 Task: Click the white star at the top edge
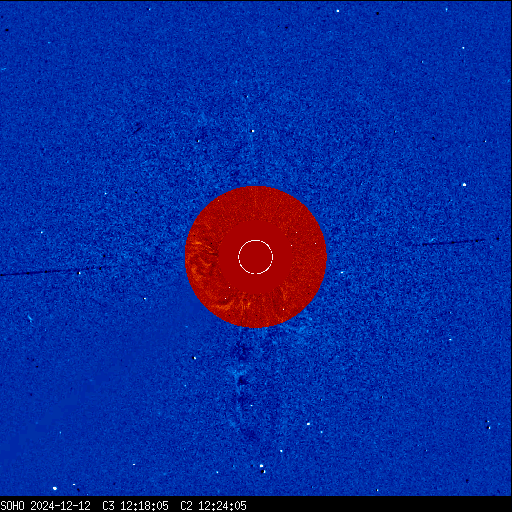tap(338, 11)
